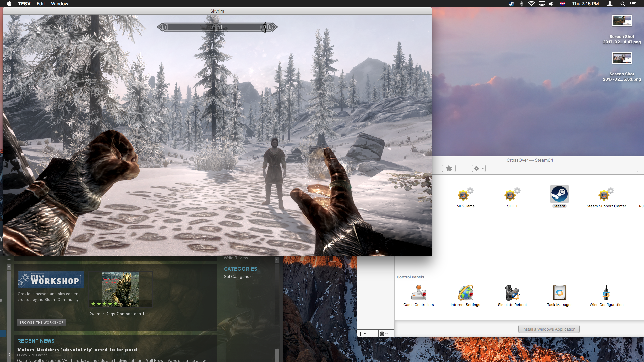
Task: Click the CrossOver settings gear dropdown
Action: pos(479,168)
